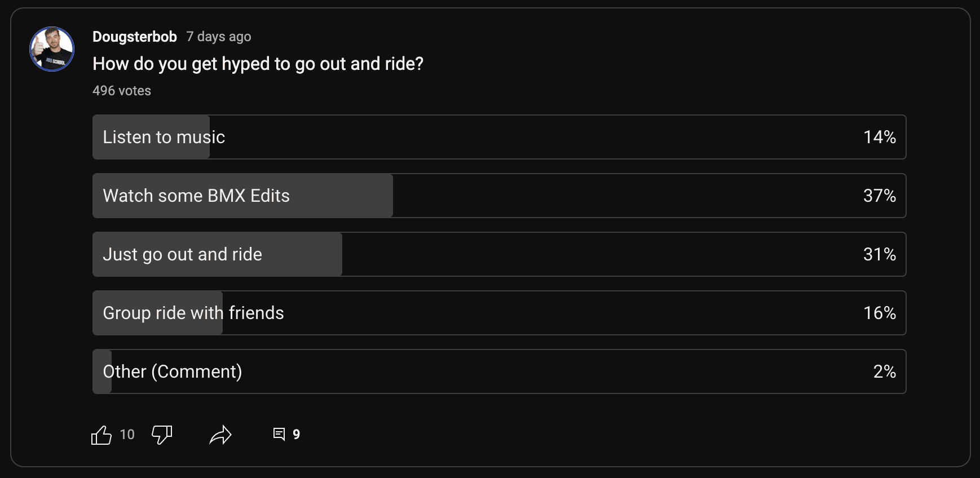Share the poll using the arrow icon

(220, 435)
